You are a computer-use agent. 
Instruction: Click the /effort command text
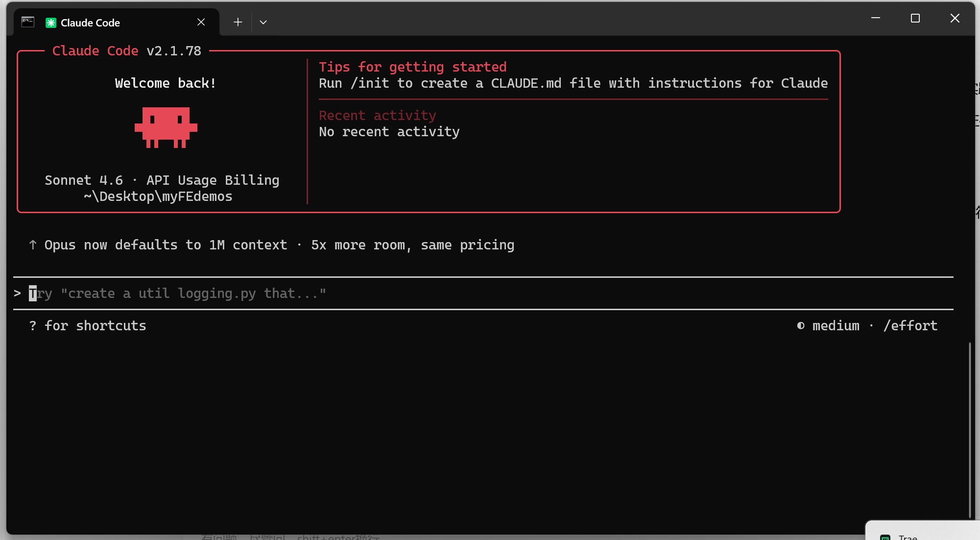910,326
